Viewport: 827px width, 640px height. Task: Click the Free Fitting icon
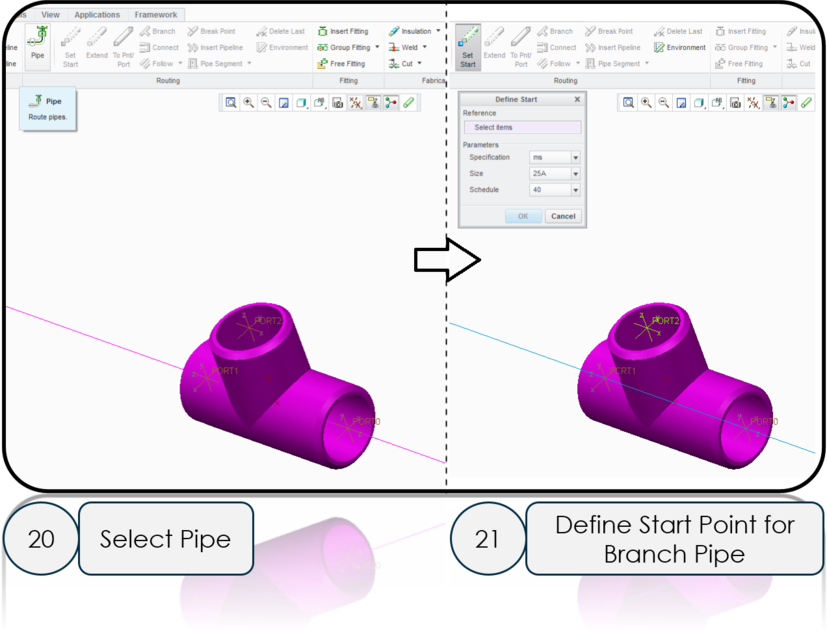pyautogui.click(x=343, y=63)
